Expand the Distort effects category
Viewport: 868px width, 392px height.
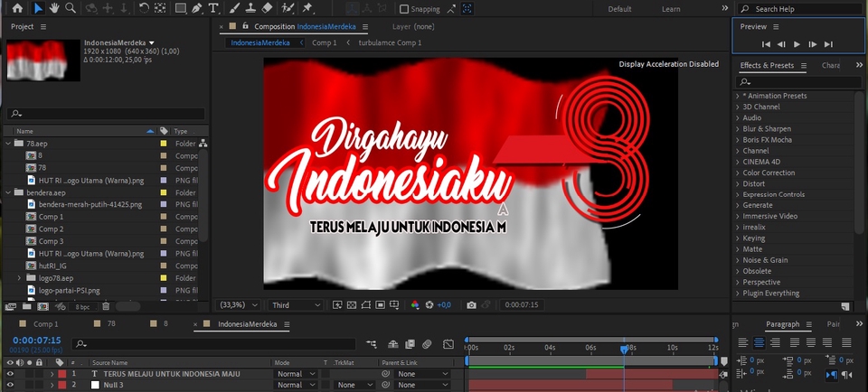(738, 183)
